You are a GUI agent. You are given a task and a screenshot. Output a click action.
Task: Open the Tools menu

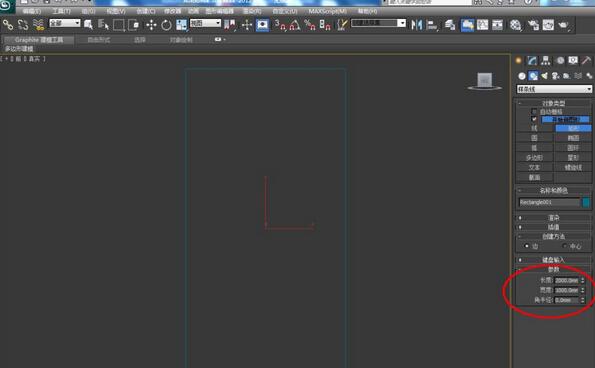(x=61, y=11)
